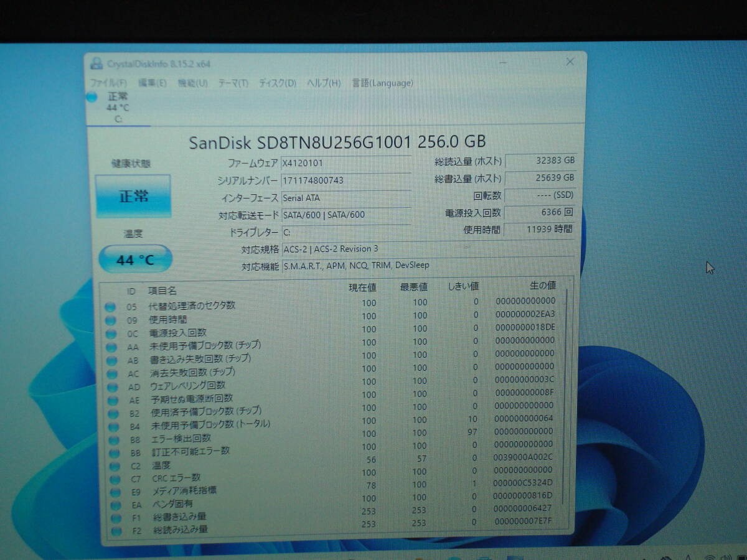Viewport: 747px width, 560px height.
Task: Click the serial number field 171174800743
Action: point(345,180)
